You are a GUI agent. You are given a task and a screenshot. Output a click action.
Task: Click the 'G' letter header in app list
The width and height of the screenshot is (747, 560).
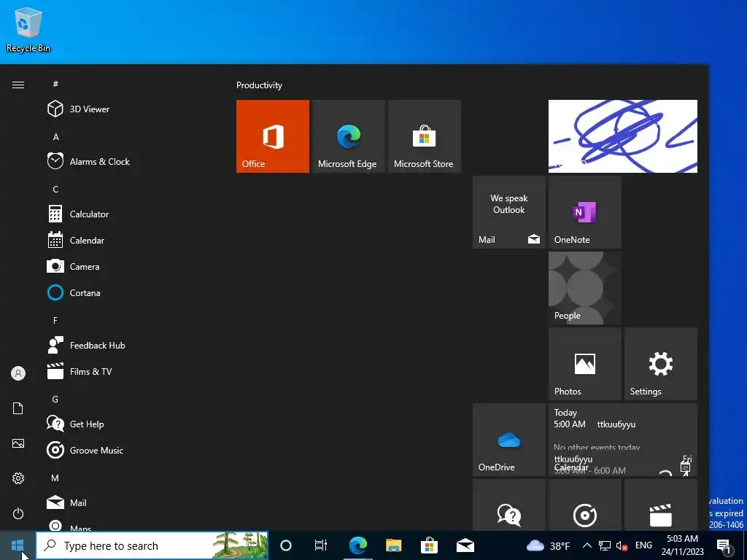tap(55, 399)
